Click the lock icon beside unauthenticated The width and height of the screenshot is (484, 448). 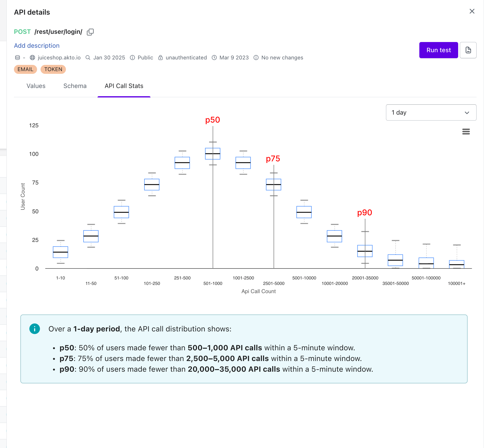pyautogui.click(x=161, y=58)
